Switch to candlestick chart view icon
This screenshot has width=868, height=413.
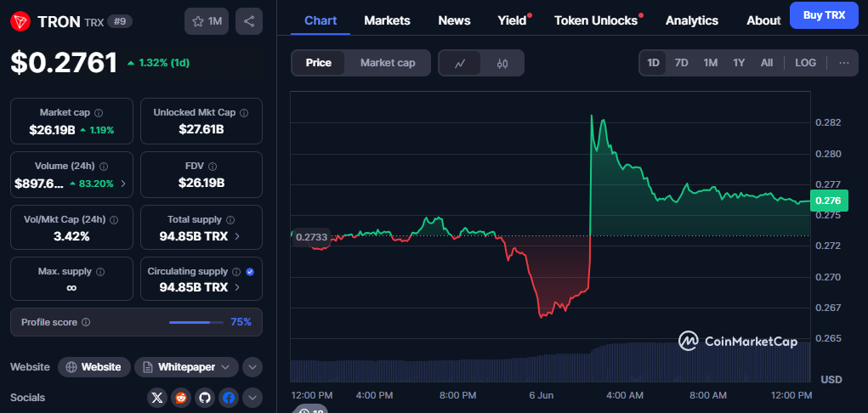click(502, 63)
